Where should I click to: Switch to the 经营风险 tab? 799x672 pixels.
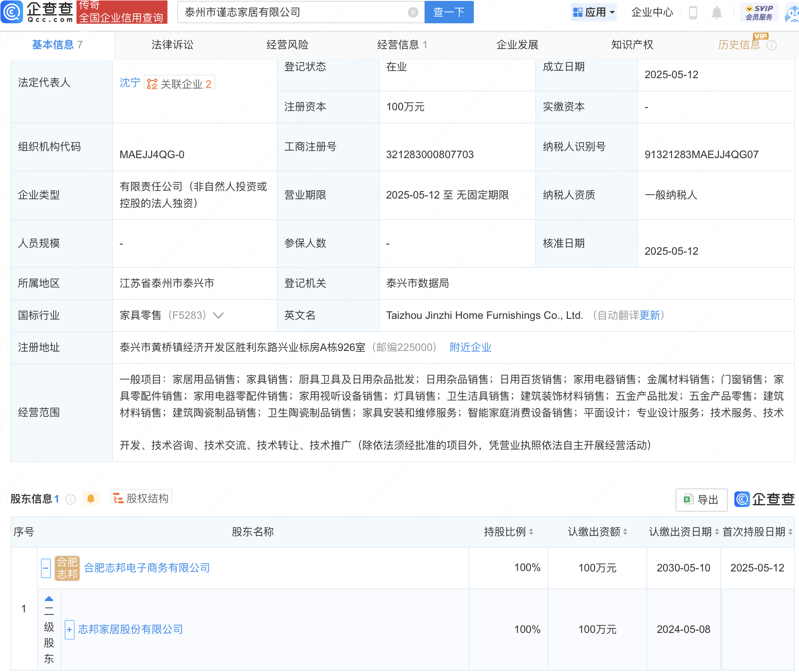[287, 45]
